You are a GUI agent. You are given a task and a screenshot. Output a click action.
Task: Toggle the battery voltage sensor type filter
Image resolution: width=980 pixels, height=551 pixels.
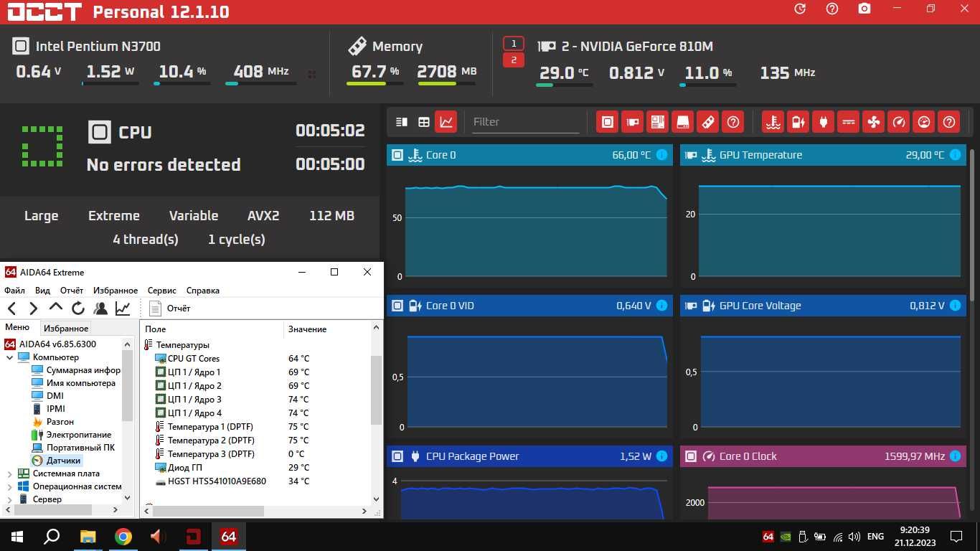pyautogui.click(x=798, y=122)
